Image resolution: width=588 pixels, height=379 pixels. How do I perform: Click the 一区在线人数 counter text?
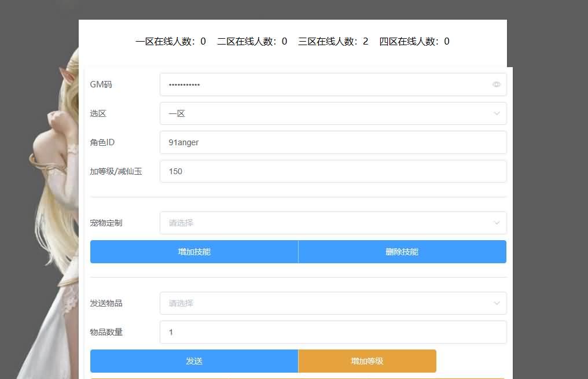171,42
